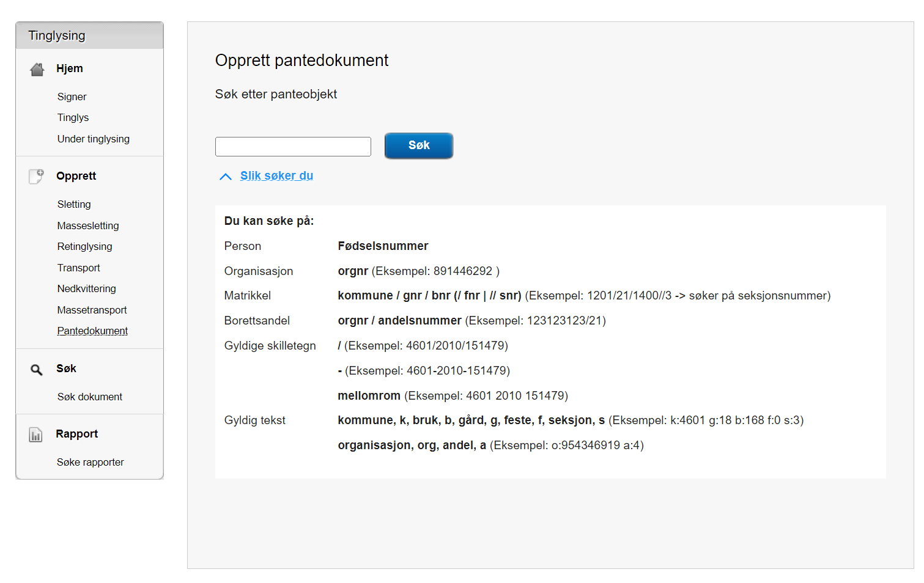Click the Pantedokument sidebar link
Screen dimensions: 924x583
pos(93,331)
